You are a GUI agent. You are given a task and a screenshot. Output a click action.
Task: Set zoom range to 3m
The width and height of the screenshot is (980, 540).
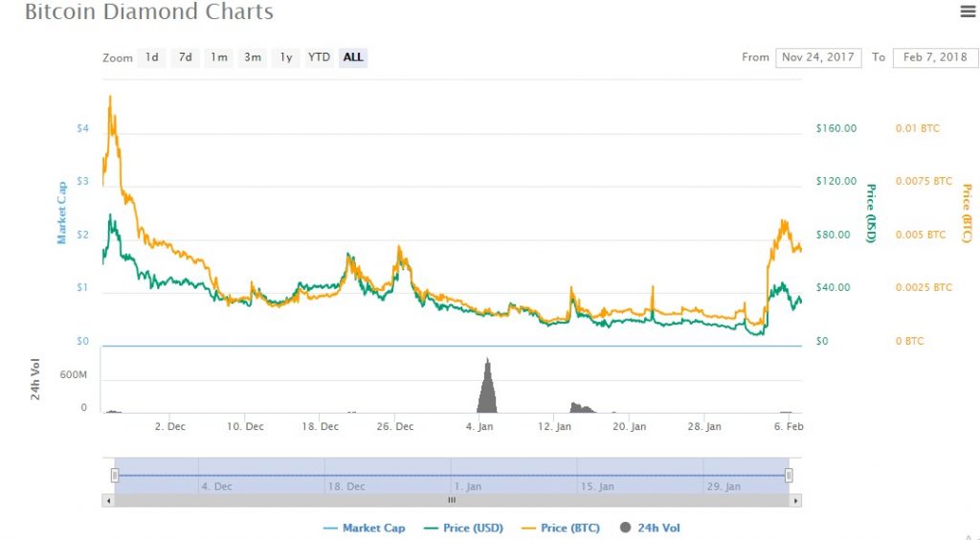(253, 57)
